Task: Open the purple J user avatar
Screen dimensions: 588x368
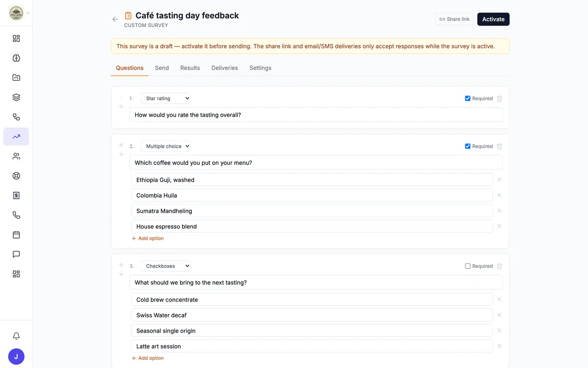Action: point(16,357)
